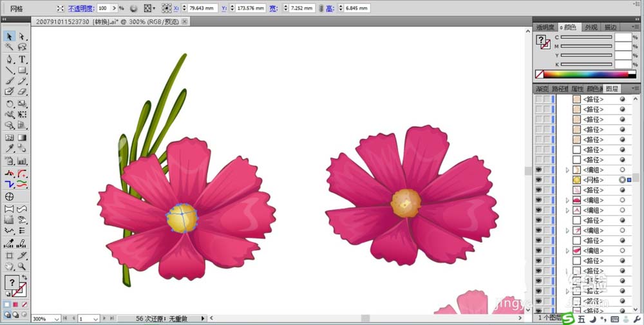Select the Paintbrush tool

coord(10,81)
